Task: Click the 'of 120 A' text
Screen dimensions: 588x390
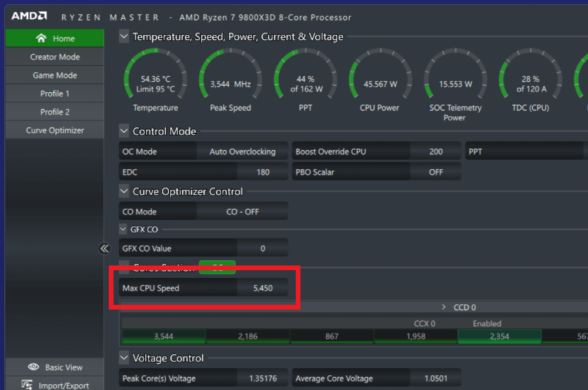Action: tap(532, 89)
